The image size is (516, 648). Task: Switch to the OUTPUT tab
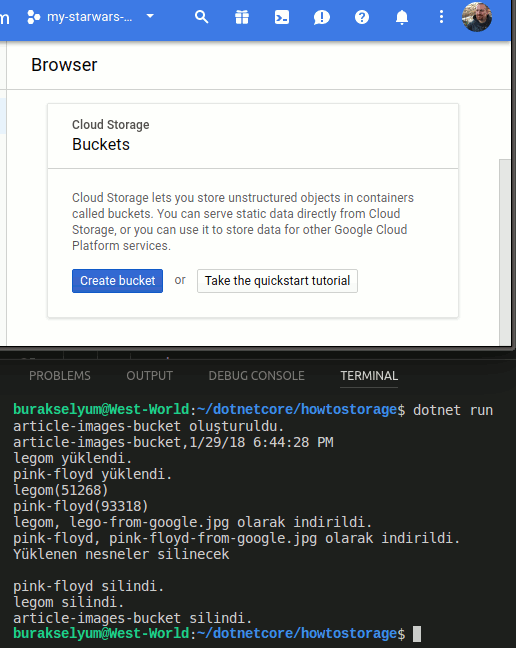tap(150, 376)
